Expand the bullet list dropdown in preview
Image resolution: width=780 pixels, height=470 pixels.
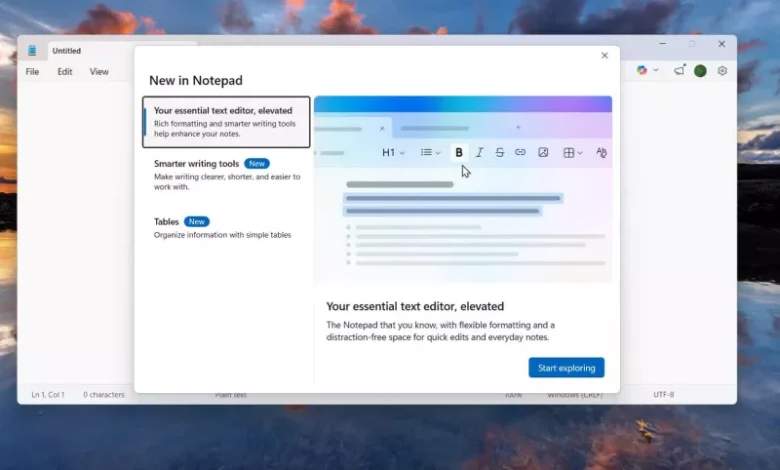coord(430,153)
